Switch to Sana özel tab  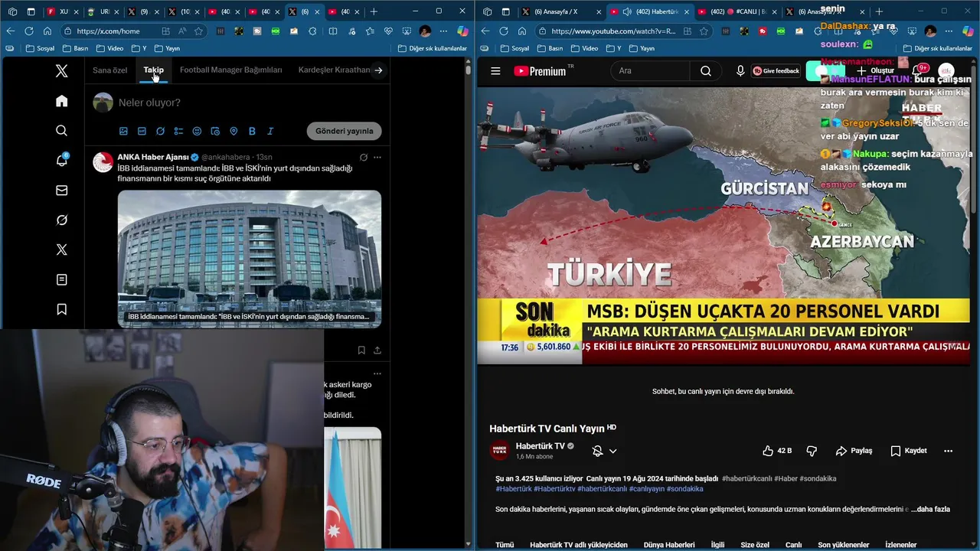click(x=110, y=70)
